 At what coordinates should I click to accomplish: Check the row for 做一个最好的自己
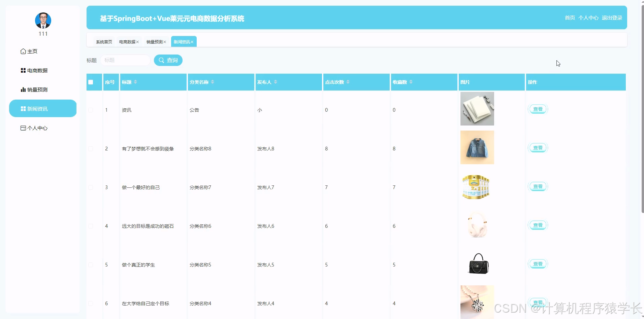90,187
